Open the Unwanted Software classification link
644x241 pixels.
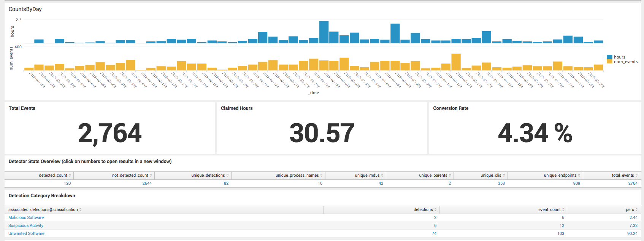pyautogui.click(x=27, y=233)
